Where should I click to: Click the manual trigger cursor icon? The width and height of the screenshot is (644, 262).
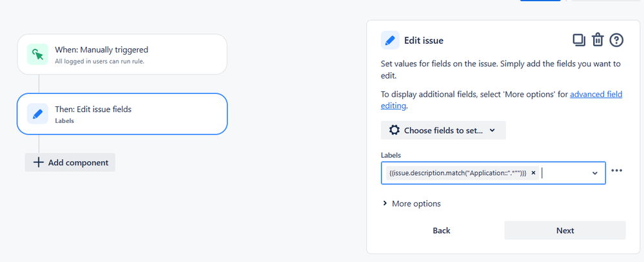(x=38, y=54)
